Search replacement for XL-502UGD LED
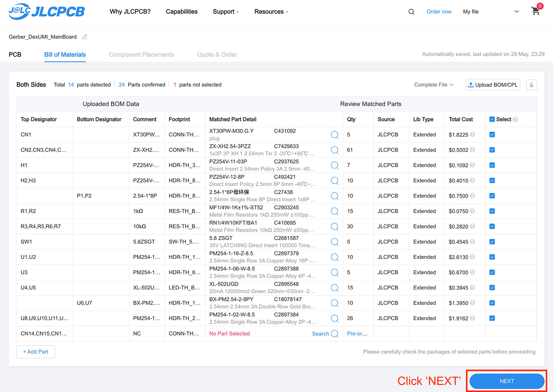Viewport: 553px width, 392px height. (335, 288)
